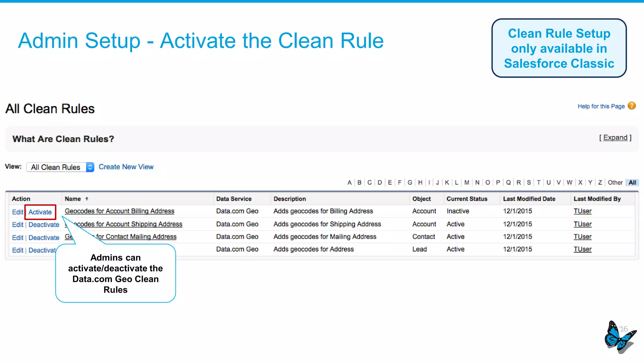Select the Inactive status cell
This screenshot has width=644, height=362.
[458, 211]
